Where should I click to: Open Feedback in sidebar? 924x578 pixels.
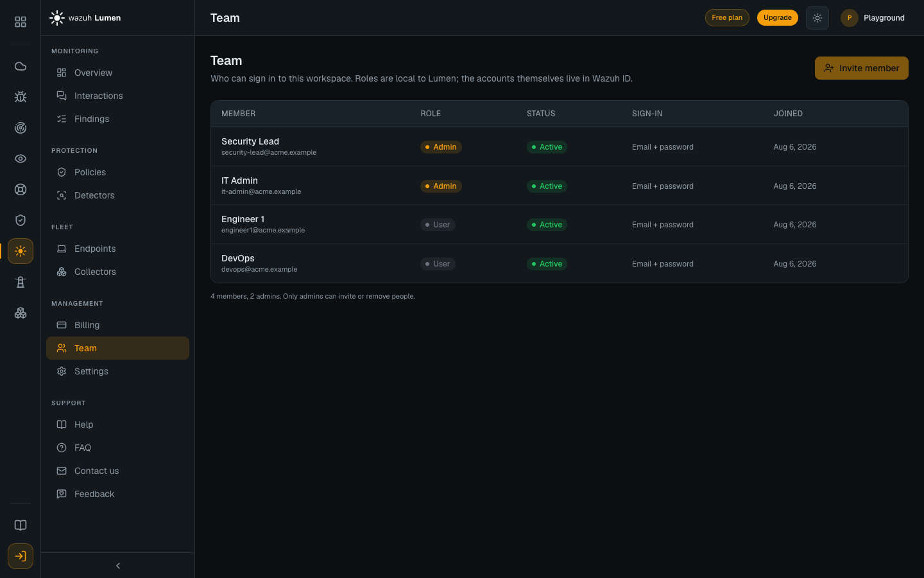pos(118,494)
